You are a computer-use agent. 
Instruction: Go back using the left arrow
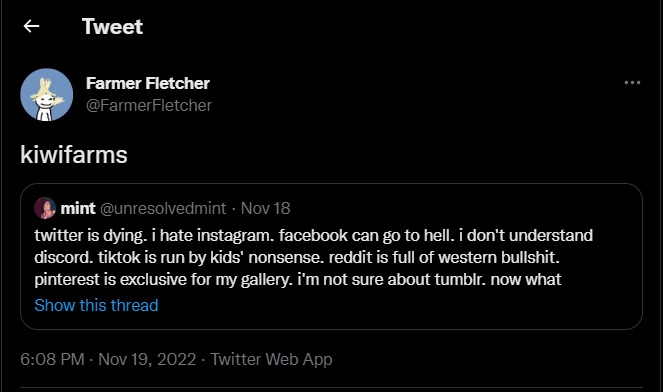[x=31, y=26]
